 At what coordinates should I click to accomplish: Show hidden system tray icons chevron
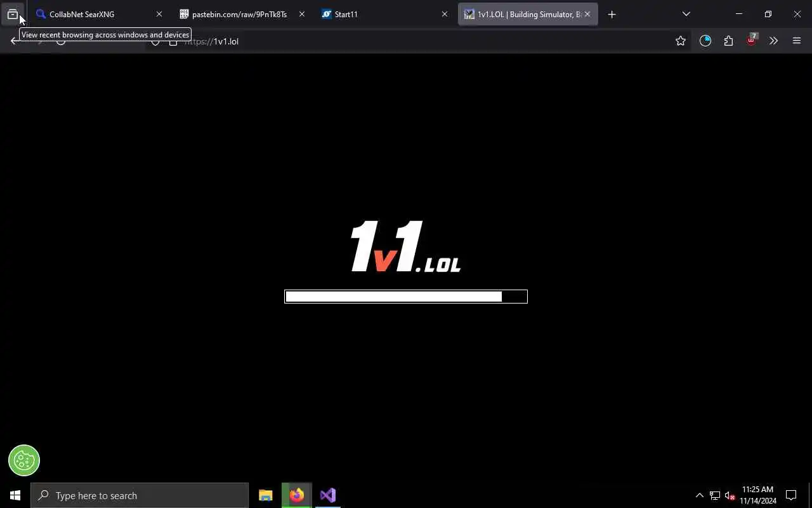[x=700, y=495]
